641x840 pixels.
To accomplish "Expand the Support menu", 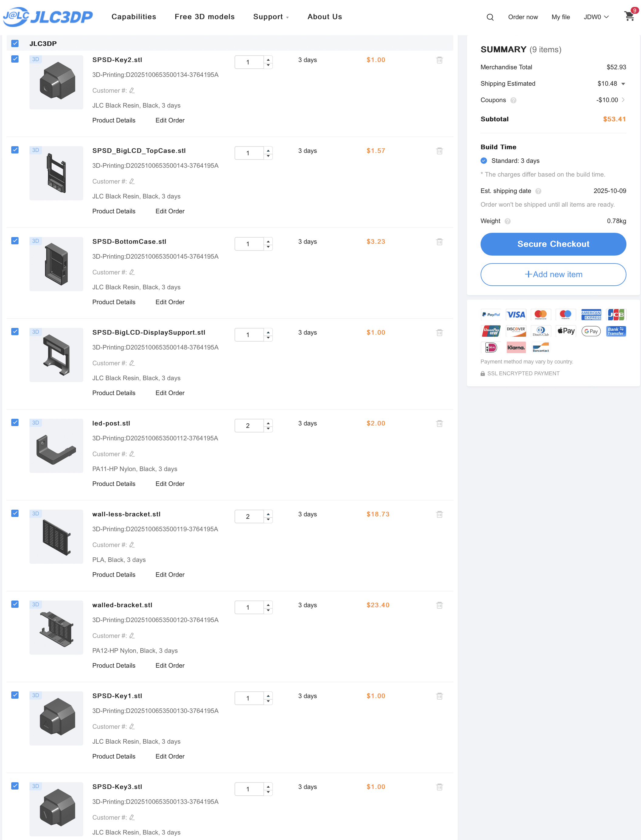I will (x=271, y=17).
